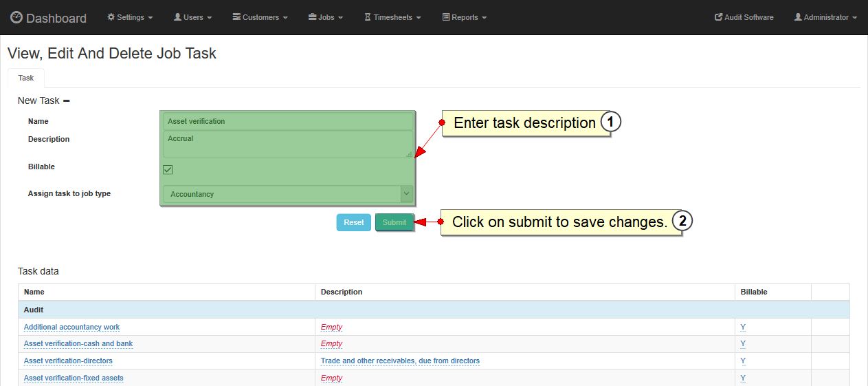This screenshot has height=386, width=868.
Task: Open the Assign task to job type dropdown
Action: pyautogui.click(x=288, y=194)
